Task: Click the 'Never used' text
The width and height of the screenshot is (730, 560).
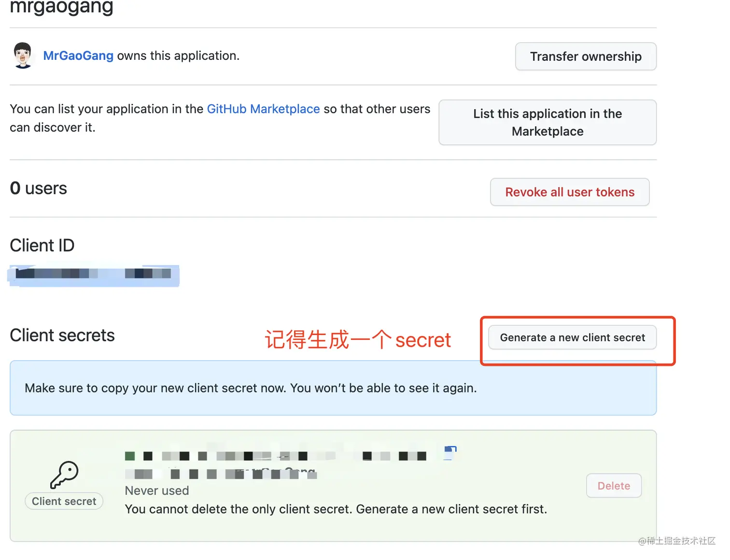Action: 157,490
